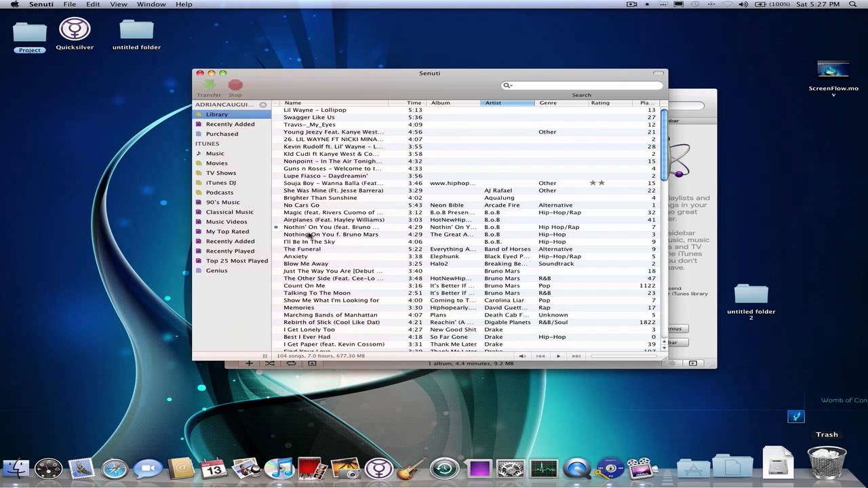Open the Trash in the Dock
The height and width of the screenshot is (488, 868).
[x=827, y=463]
